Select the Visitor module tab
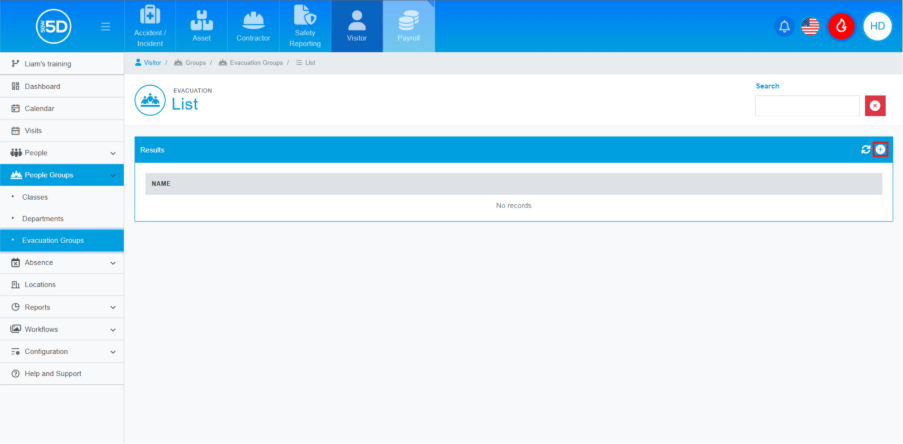The image size is (903, 444). 357,26
